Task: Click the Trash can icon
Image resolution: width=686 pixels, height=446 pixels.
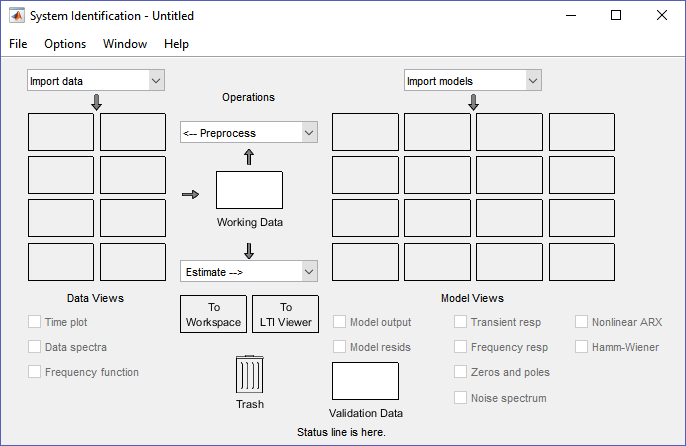Action: tap(249, 376)
